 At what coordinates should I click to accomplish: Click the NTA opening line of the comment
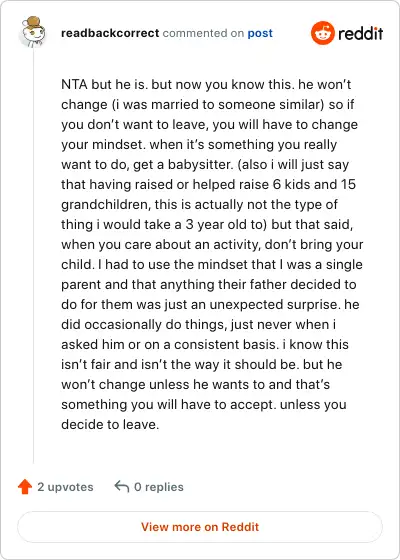(x=206, y=85)
